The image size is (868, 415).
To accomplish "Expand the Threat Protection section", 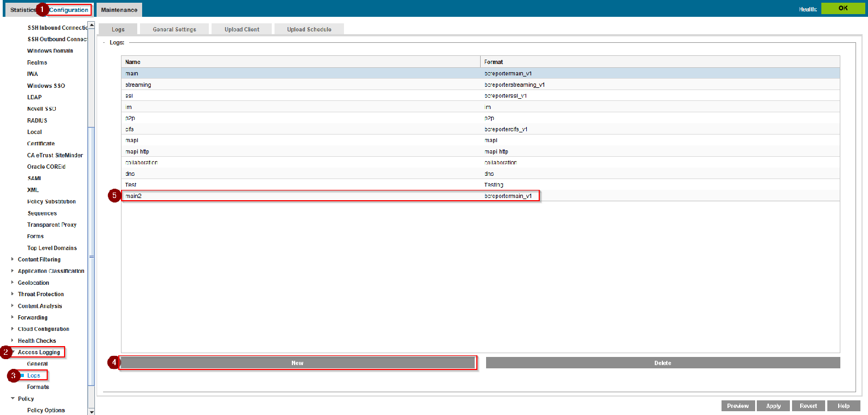I will [12, 294].
